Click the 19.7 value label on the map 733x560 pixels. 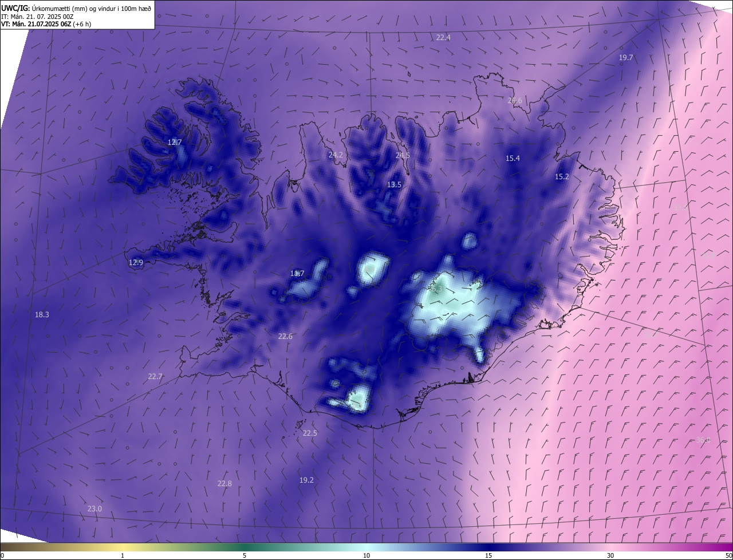(626, 57)
